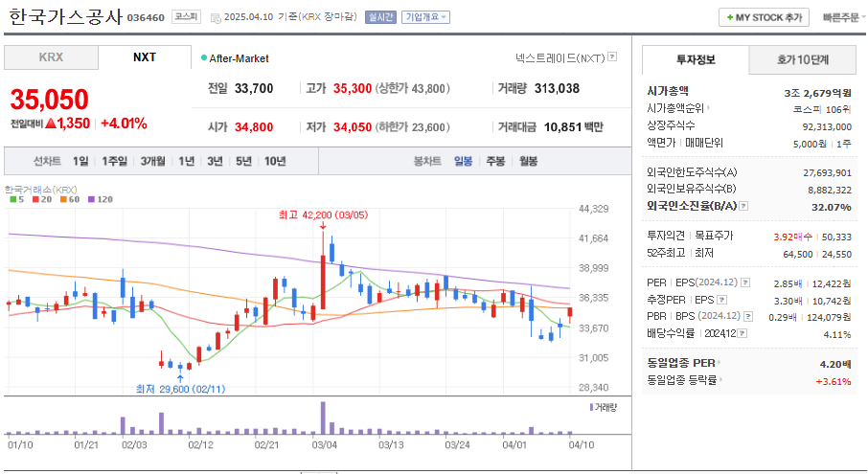Image resolution: width=868 pixels, height=474 pixels.
Task: Click the 목표주가 value 50,333
Action: coord(837,237)
